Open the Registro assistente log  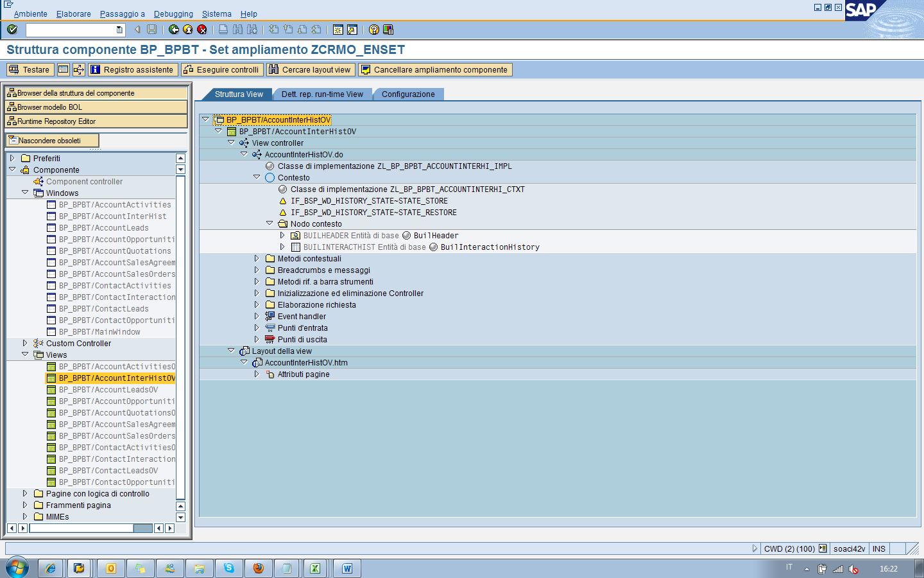132,69
